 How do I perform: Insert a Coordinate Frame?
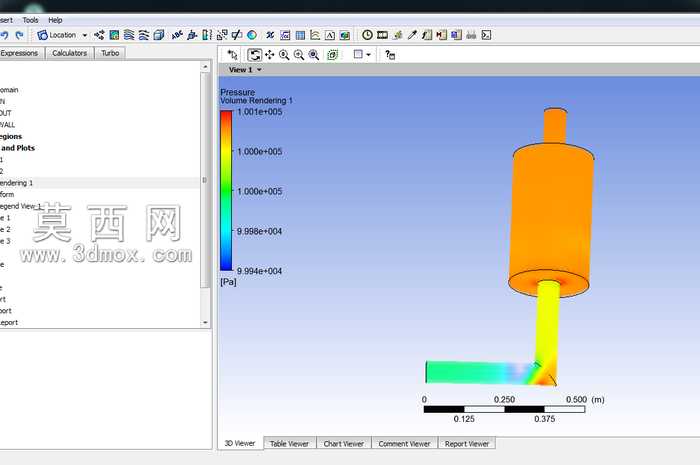192,35
